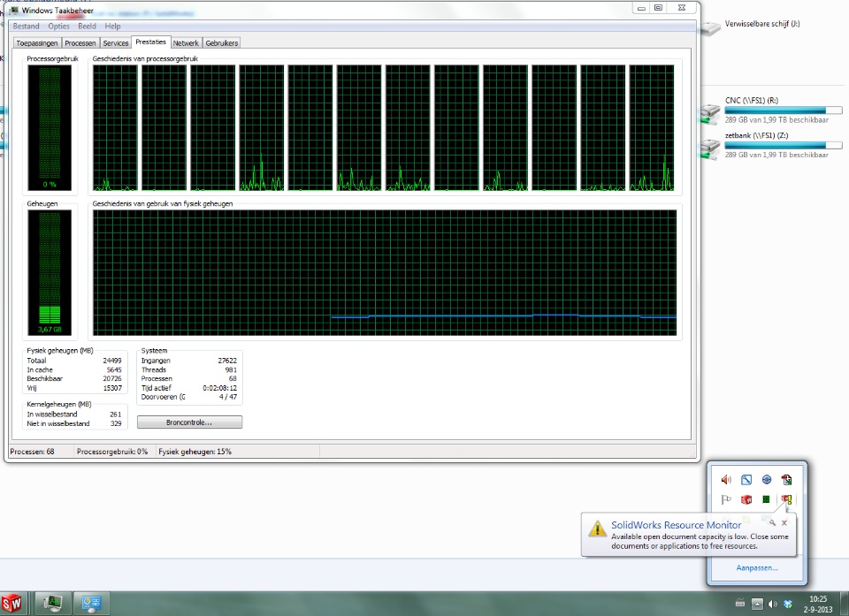Switch to the Processen tab
The width and height of the screenshot is (849, 616).
point(80,42)
